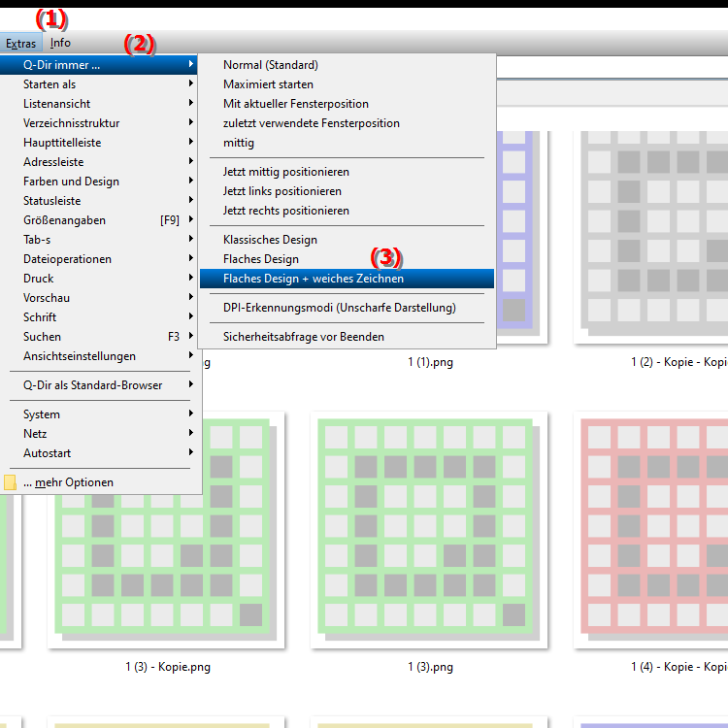Select gray thumbnail '1 (2) - Kopie'
This screenshot has height=728, width=728.
(x=651, y=237)
